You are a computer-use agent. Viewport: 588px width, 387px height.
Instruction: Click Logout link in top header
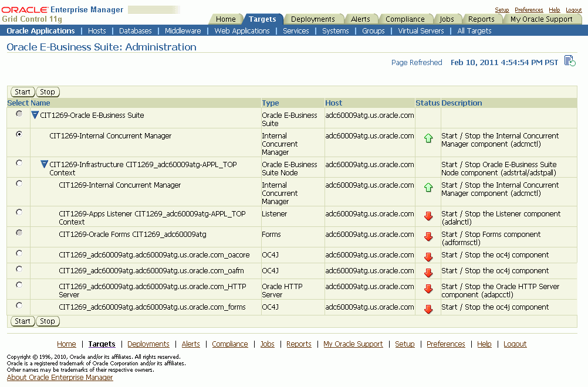pyautogui.click(x=574, y=10)
